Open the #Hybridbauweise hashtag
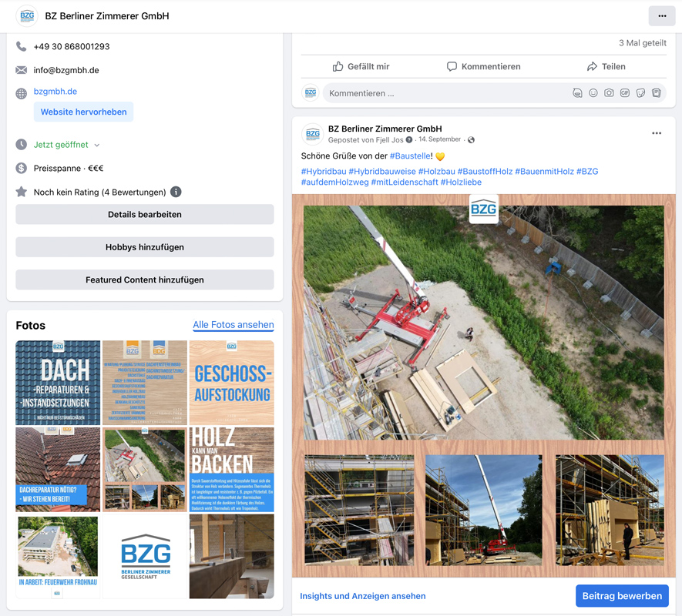682x616 pixels. [x=382, y=171]
